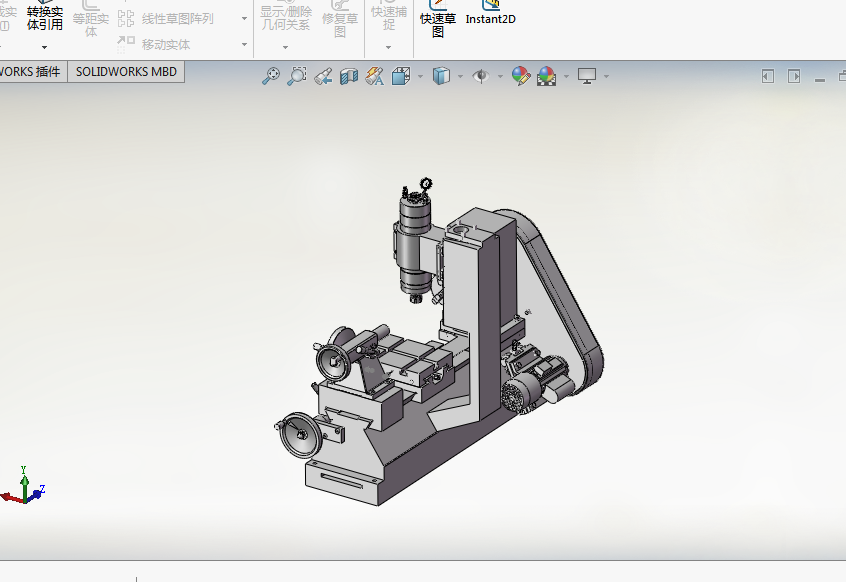Toggle the Section View tool
Image resolution: width=846 pixels, height=582 pixels.
(x=349, y=77)
